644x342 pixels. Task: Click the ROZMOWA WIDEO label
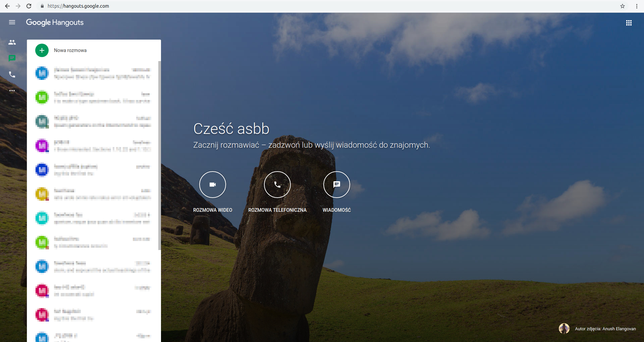click(x=213, y=210)
